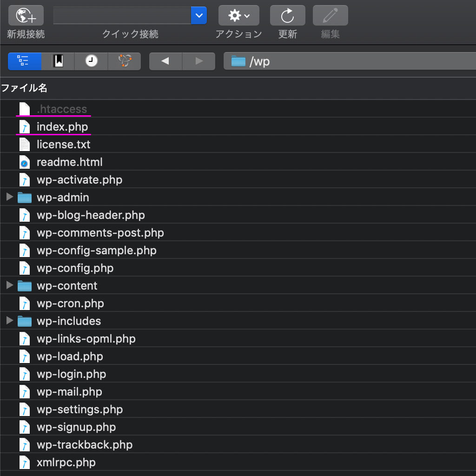Click the wp-content folder name
476x476 pixels.
pos(67,286)
